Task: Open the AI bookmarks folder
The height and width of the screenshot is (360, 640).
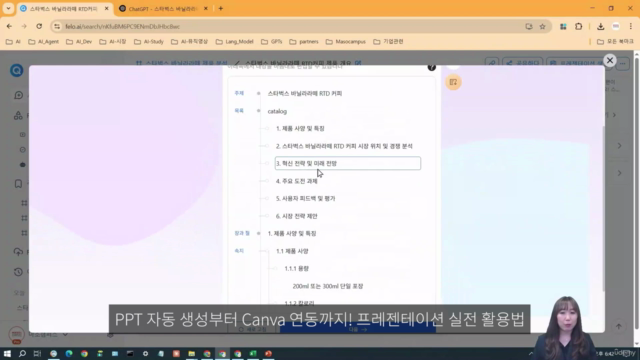Action: point(13,42)
